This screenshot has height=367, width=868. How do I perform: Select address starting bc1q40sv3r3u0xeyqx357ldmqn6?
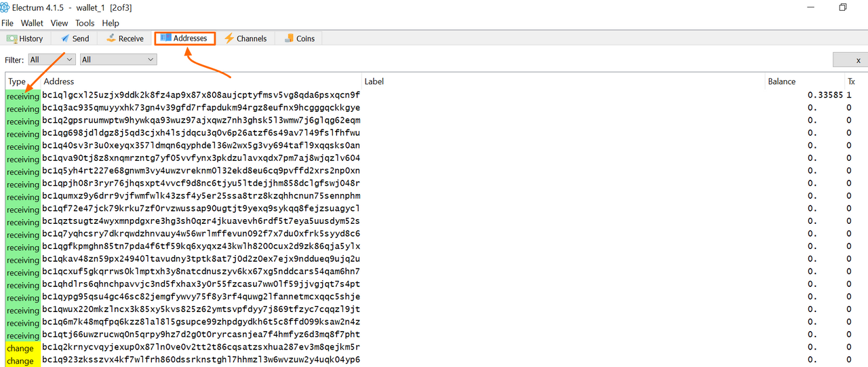201,146
